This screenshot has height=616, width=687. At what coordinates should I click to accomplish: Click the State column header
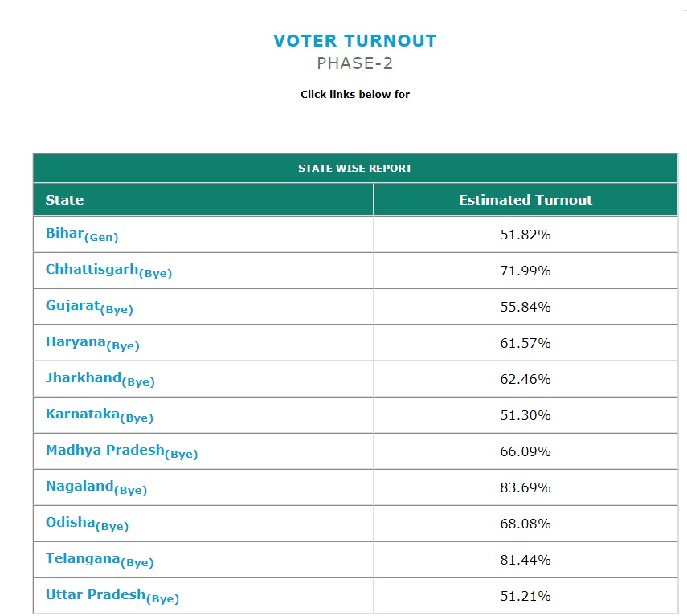click(64, 200)
